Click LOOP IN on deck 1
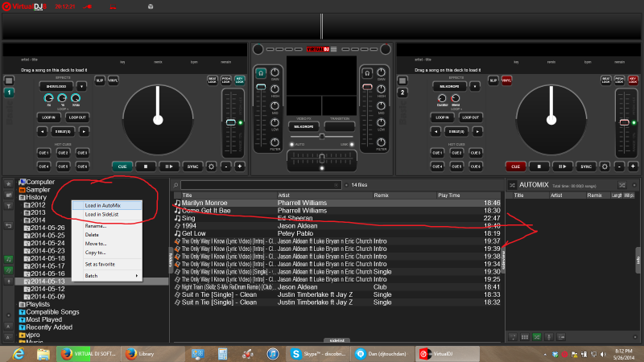This screenshot has width=644, height=362. (48, 117)
